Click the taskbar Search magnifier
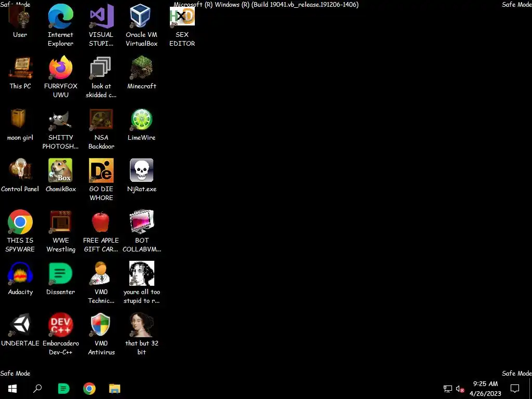The height and width of the screenshot is (399, 532). click(37, 389)
